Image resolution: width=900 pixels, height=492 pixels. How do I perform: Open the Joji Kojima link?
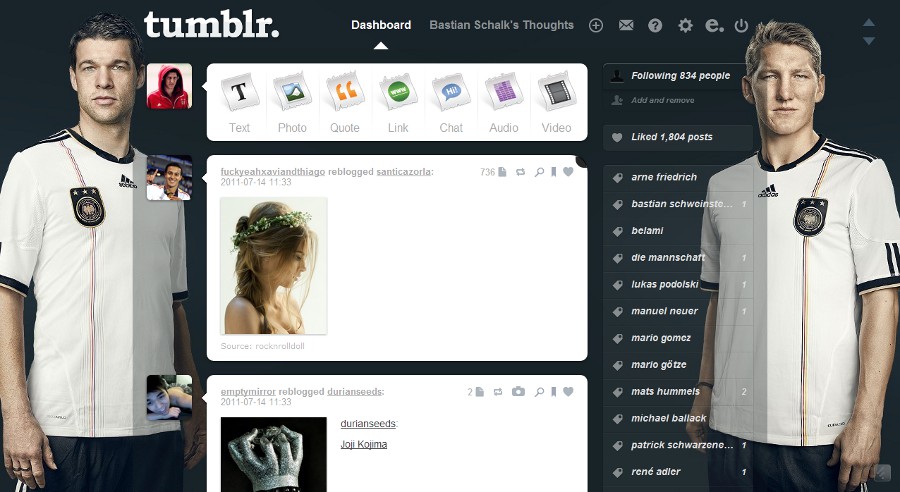click(363, 444)
